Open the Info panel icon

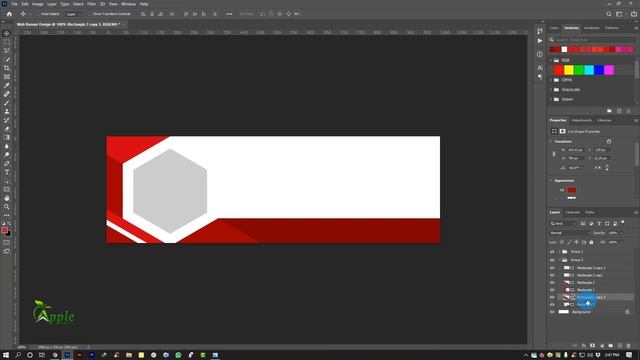point(540,54)
